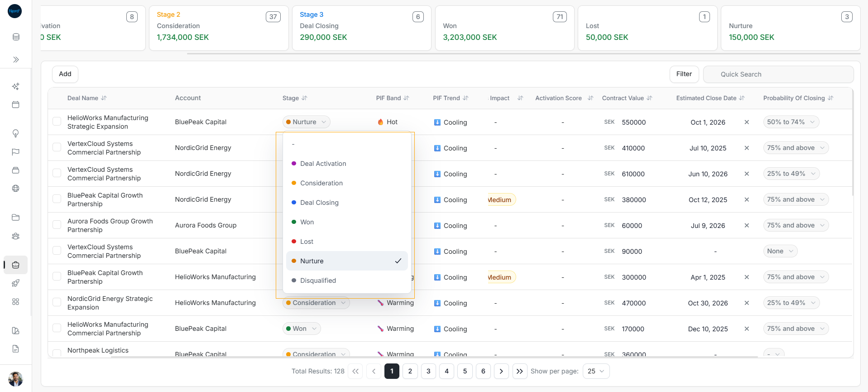Click the Quick Search field

(x=778, y=75)
